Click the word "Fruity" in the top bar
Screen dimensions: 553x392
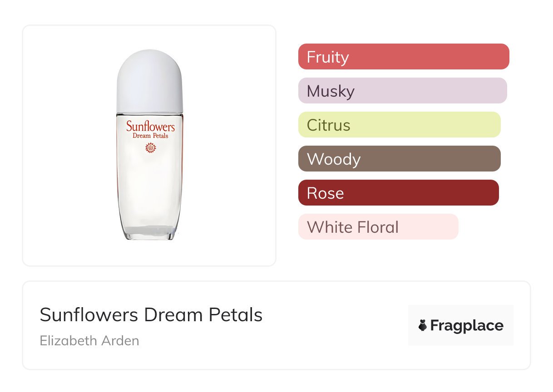click(328, 57)
